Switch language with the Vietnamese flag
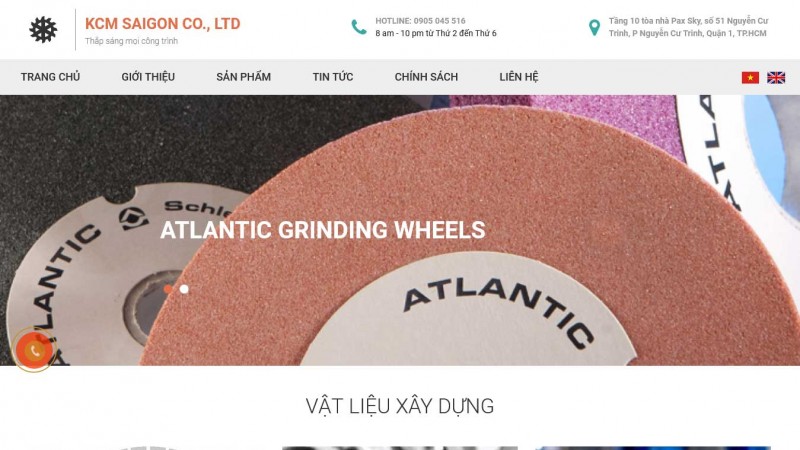The width and height of the screenshot is (800, 450). (x=750, y=78)
